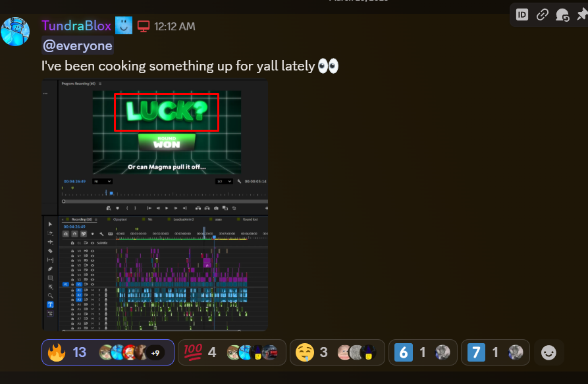Click TundraBlox's blue smiley role badge
This screenshot has width=588, height=384.
pos(124,26)
